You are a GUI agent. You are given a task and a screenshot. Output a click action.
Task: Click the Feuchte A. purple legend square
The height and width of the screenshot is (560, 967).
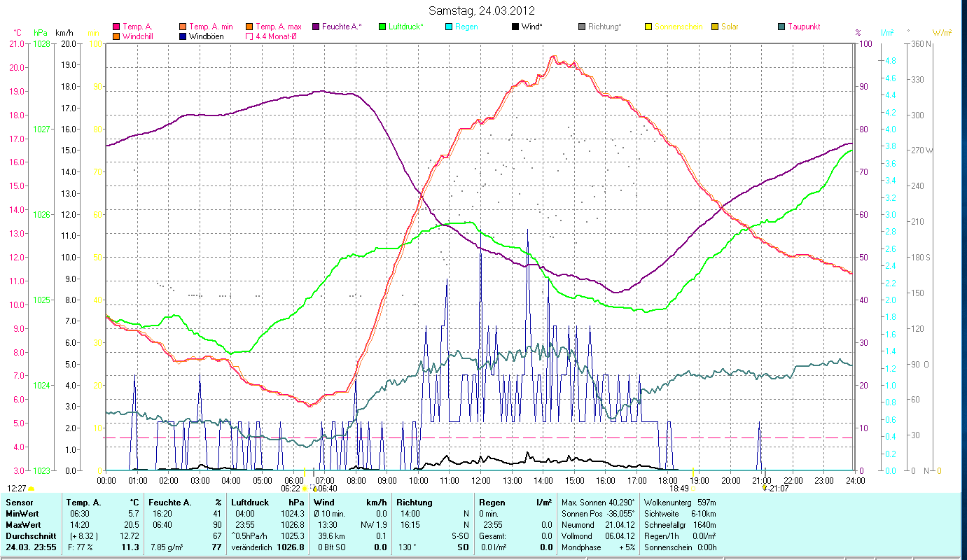click(316, 27)
